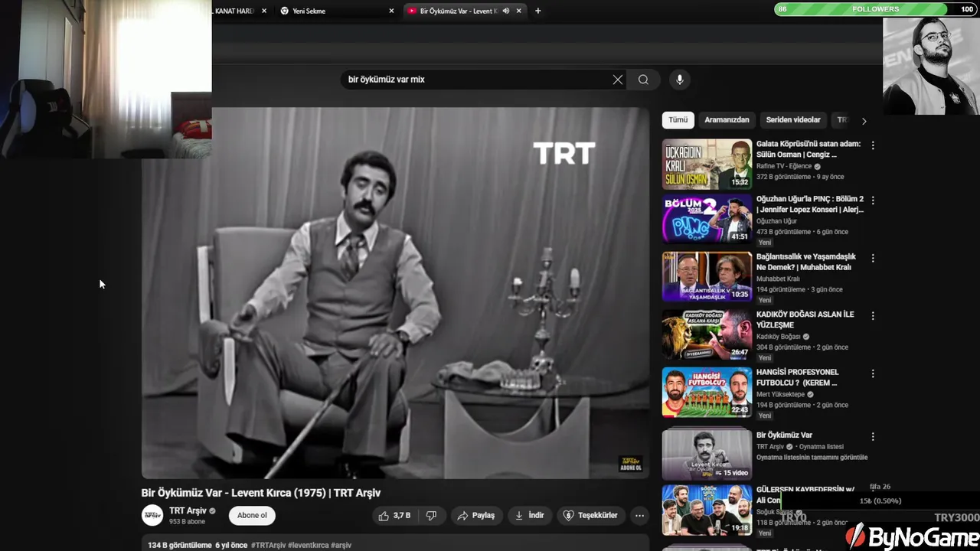Screen dimensions: 980x551
Task: Open the PINÇ Bölüm 2 thumbnail
Action: coord(707,219)
